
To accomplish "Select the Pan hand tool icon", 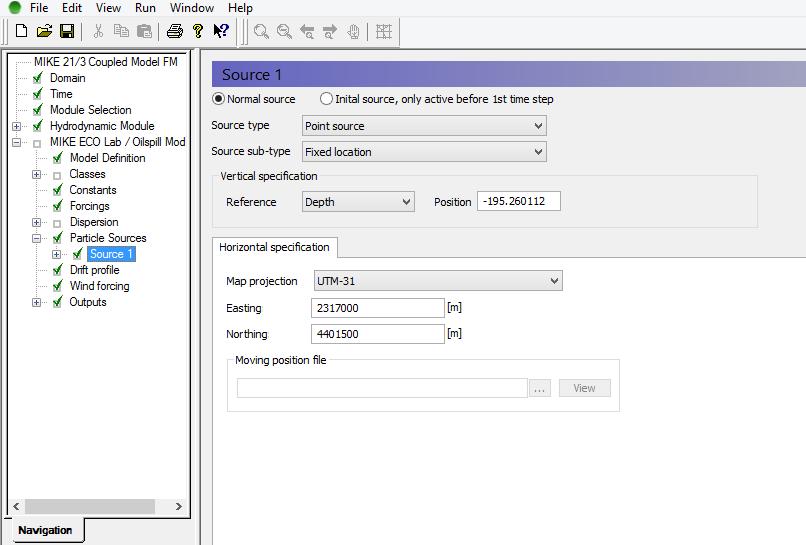I will point(353,31).
